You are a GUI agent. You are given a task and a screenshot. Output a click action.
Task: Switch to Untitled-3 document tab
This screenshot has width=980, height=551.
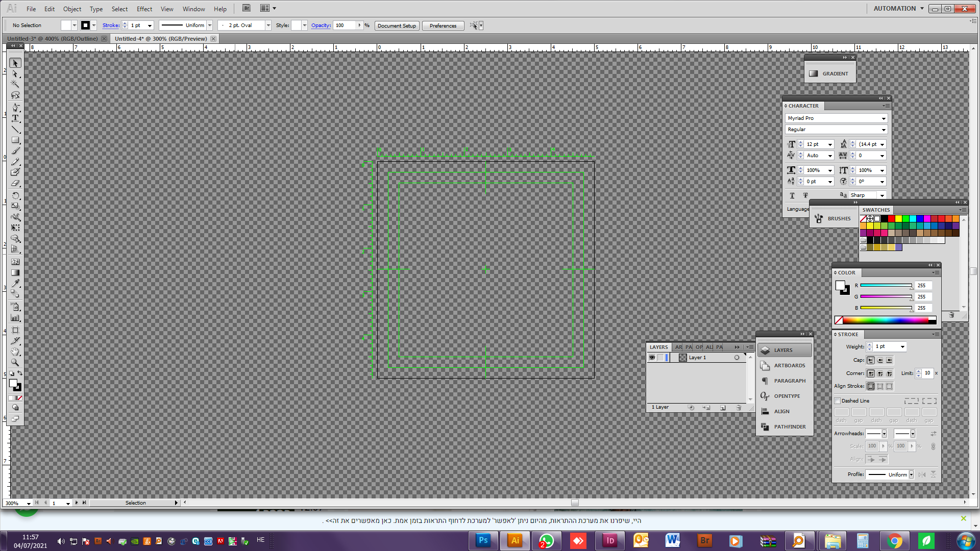tap(52, 39)
